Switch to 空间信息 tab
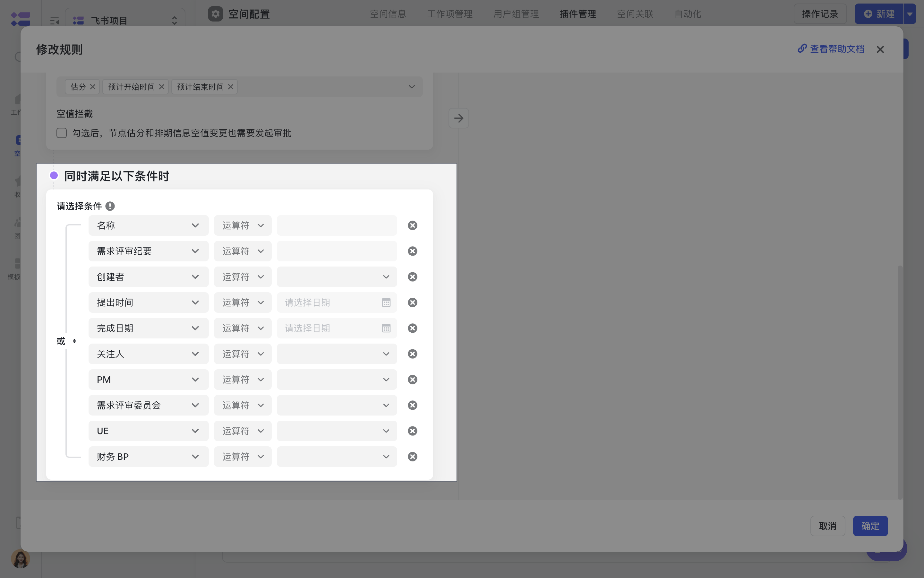The image size is (924, 578). pos(388,14)
